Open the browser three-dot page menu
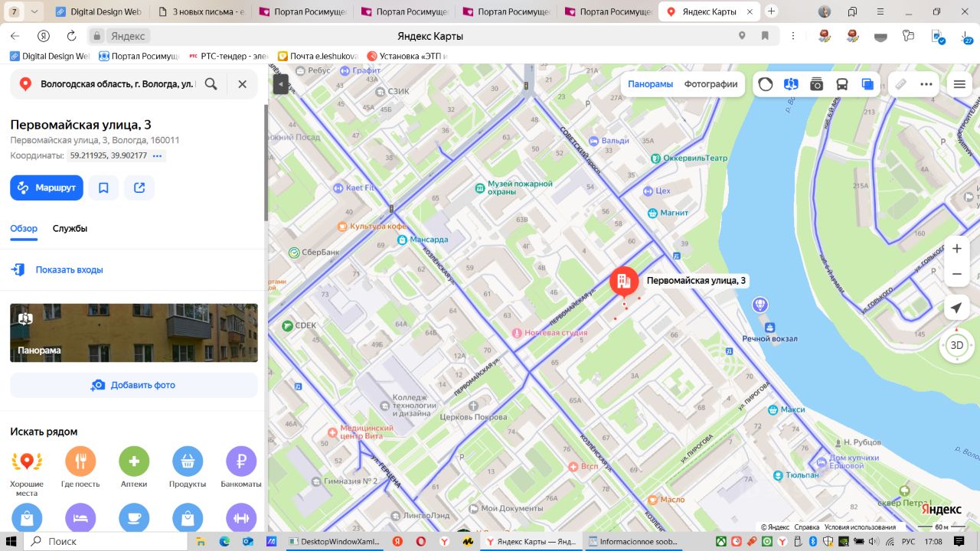The image size is (980, 551). click(793, 36)
